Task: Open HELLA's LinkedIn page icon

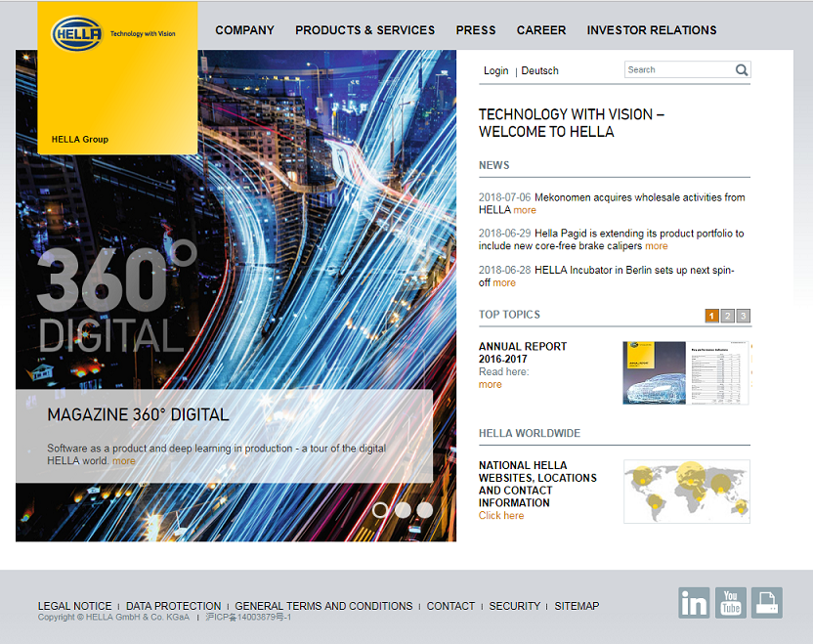Action: tap(694, 603)
